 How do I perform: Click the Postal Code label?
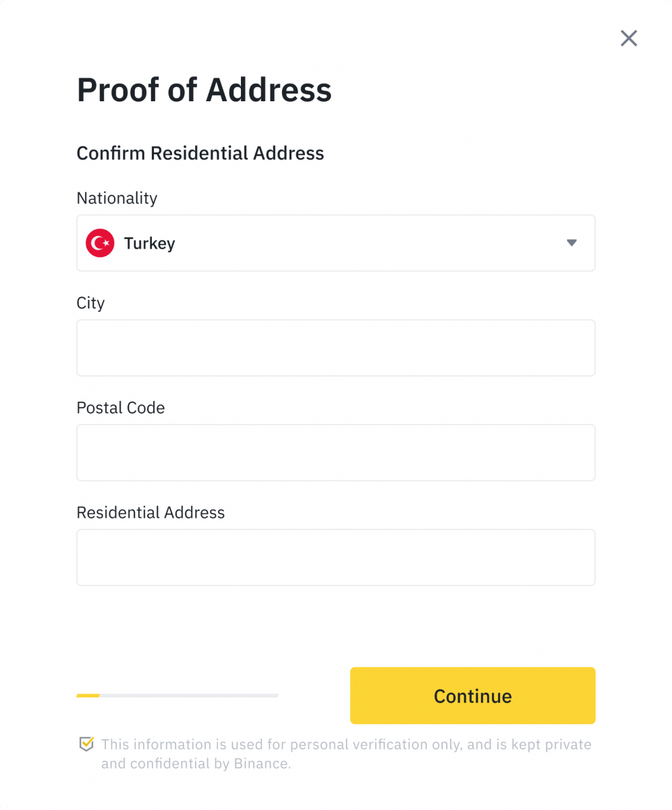click(121, 408)
